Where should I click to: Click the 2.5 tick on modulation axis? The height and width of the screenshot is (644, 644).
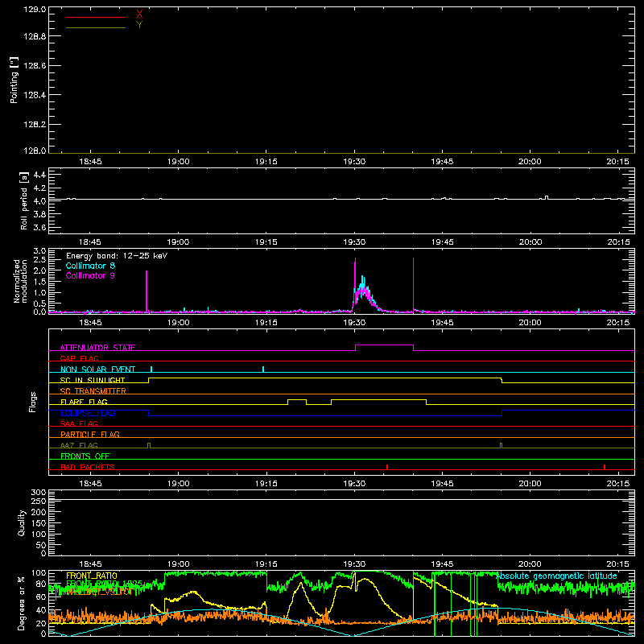39,260
